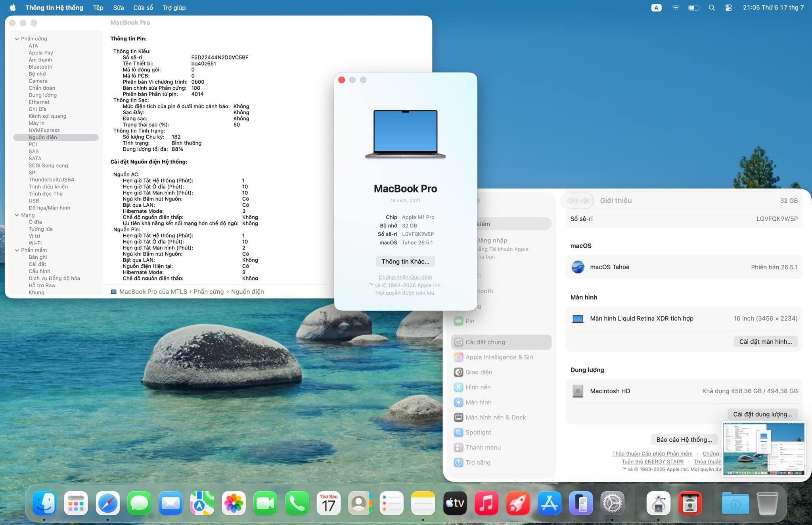
Task: Click the battery status icon in menu bar
Action: click(x=694, y=8)
